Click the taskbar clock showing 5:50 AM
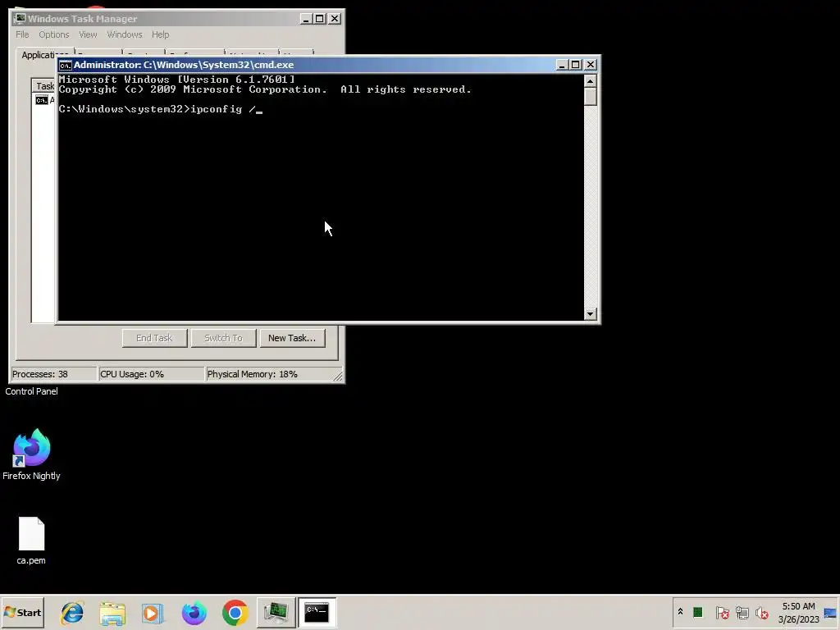This screenshot has height=630, width=840. pyautogui.click(x=798, y=612)
